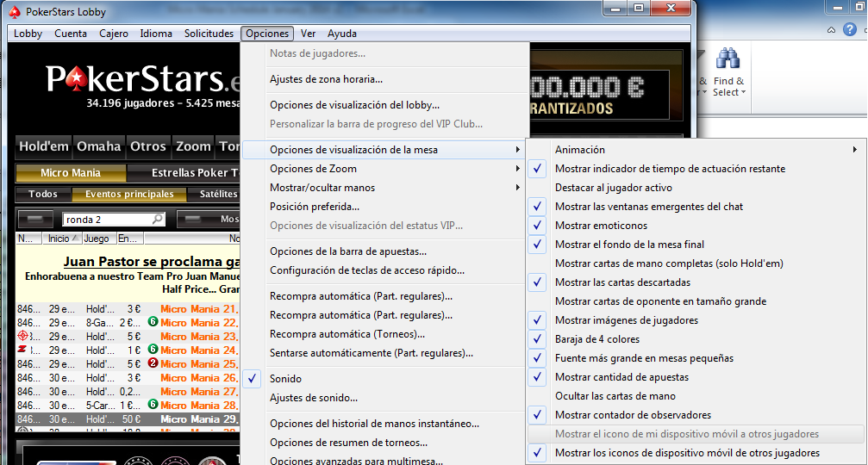Open Ajustes de sonido
Screen dimensions: 868x465
(384, 398)
